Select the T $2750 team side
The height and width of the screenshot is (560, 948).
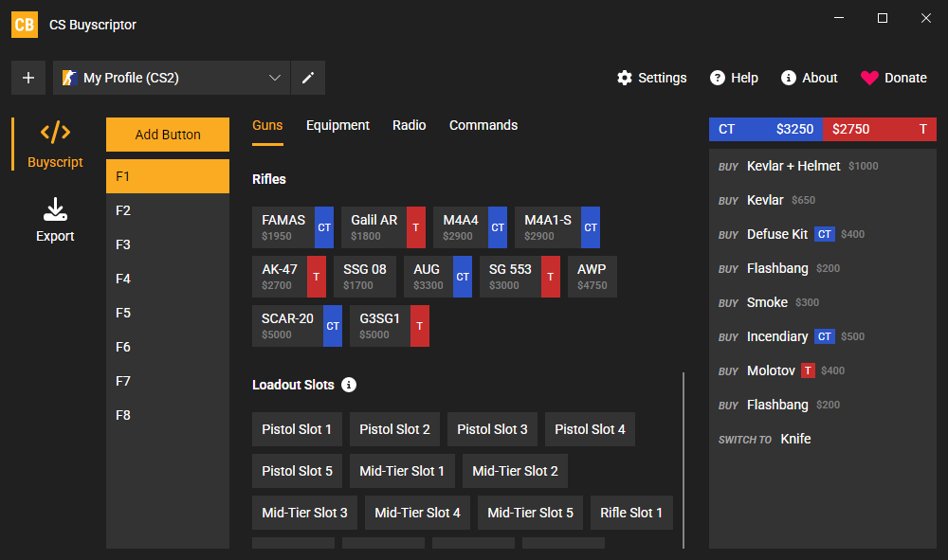point(880,129)
